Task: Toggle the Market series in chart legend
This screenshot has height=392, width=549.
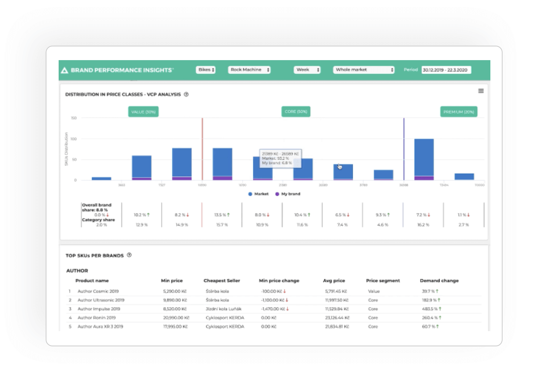Action: (258, 194)
